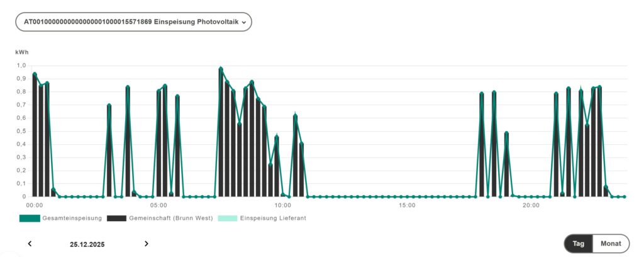Click the 10:00 time axis label
Screen dimensions: 644x257
click(x=283, y=205)
